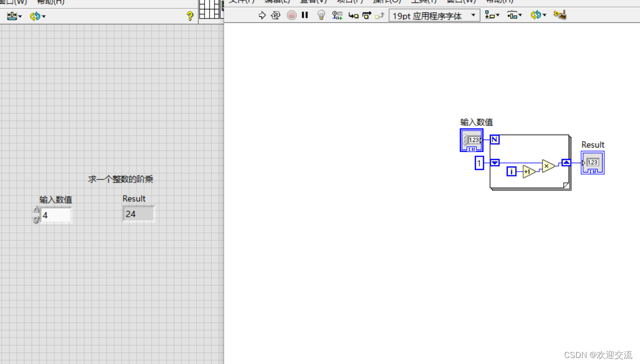Click the Clean Up Diagram broom icon
This screenshot has width=640, height=364.
(x=560, y=15)
